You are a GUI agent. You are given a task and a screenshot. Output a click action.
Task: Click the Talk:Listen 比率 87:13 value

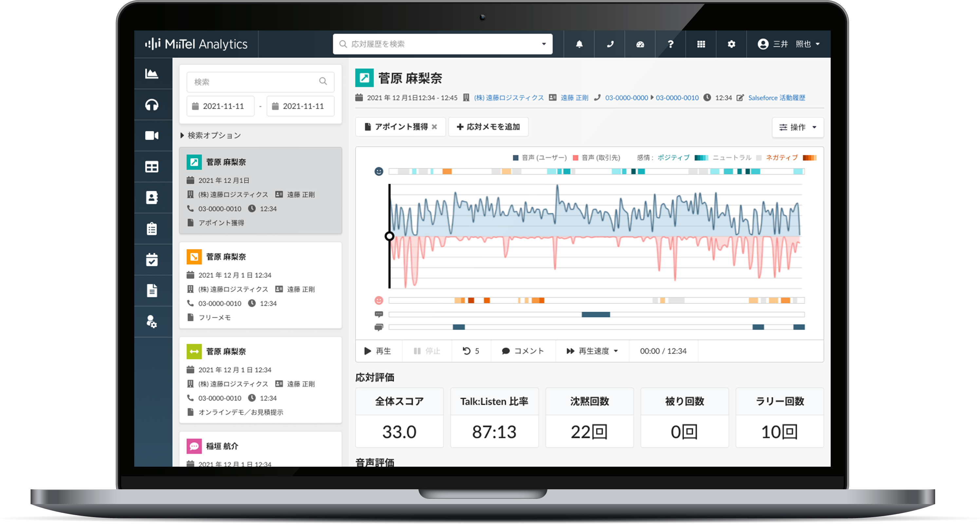(494, 432)
